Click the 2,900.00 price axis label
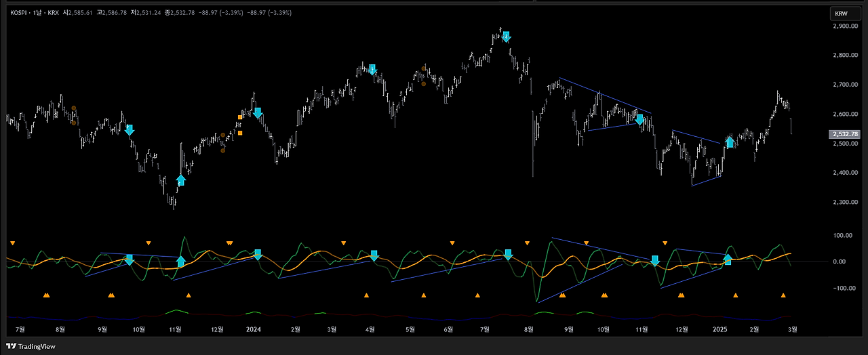 [x=845, y=26]
